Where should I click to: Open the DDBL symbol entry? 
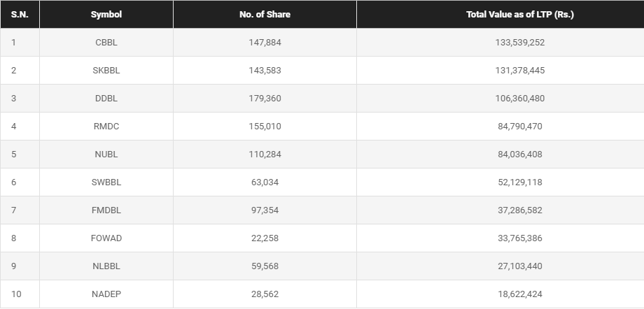(x=106, y=99)
